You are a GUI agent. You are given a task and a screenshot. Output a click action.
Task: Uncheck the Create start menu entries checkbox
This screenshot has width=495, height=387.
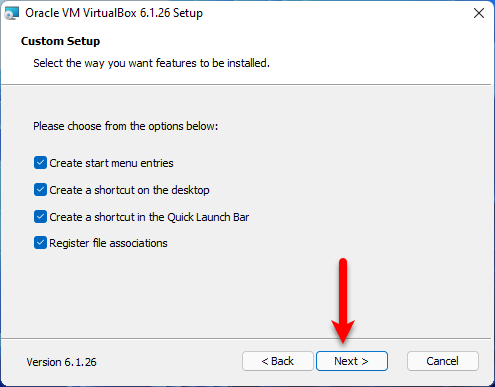point(40,163)
